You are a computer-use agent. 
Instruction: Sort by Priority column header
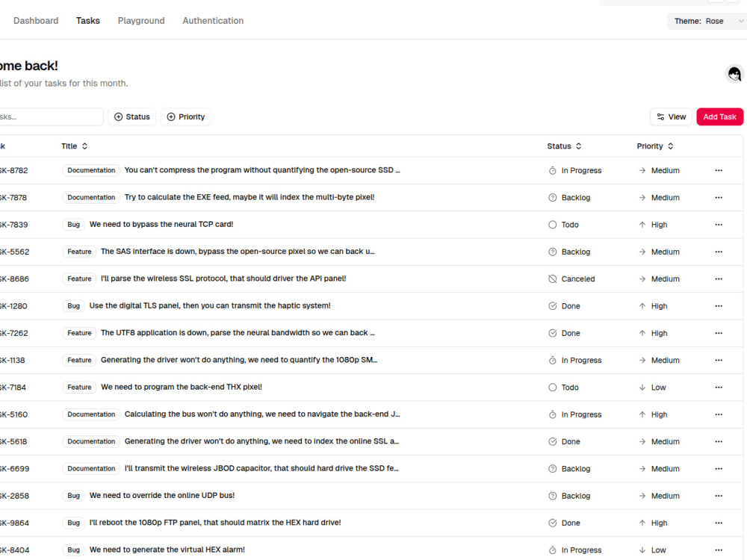[x=655, y=146]
